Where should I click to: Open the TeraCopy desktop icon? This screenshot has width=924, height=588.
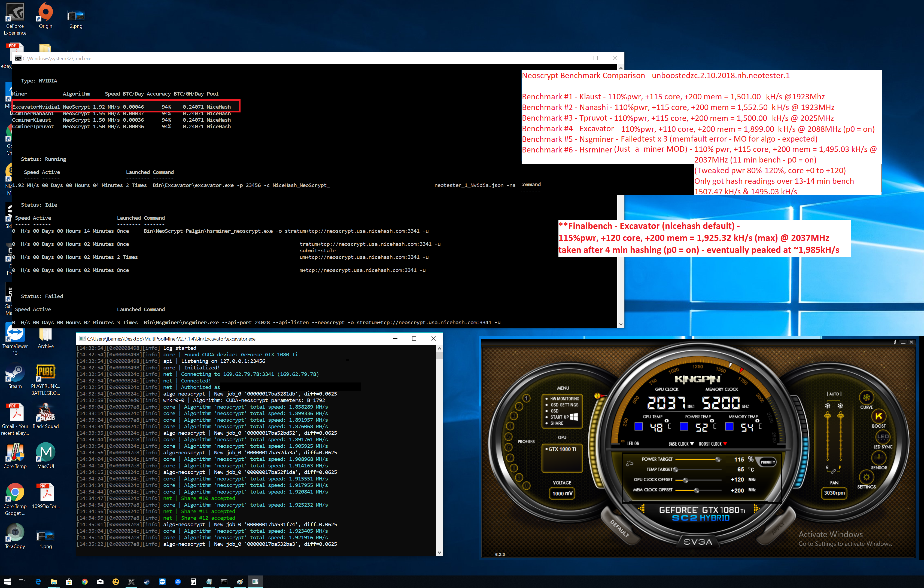pos(15,536)
